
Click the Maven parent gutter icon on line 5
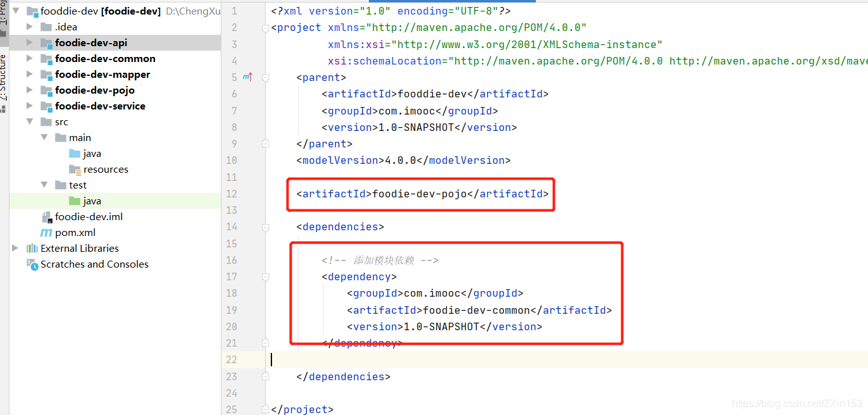(247, 77)
